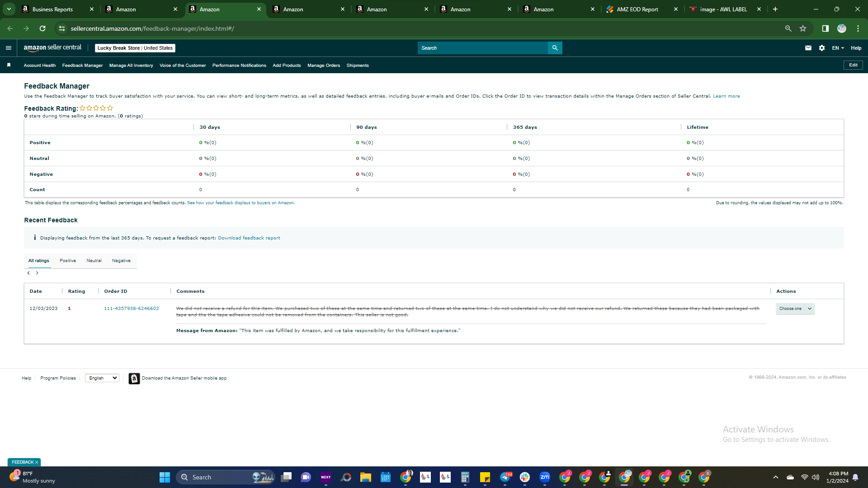Reload the page with the refresh button
The height and width of the screenshot is (488, 868).
[x=42, y=28]
